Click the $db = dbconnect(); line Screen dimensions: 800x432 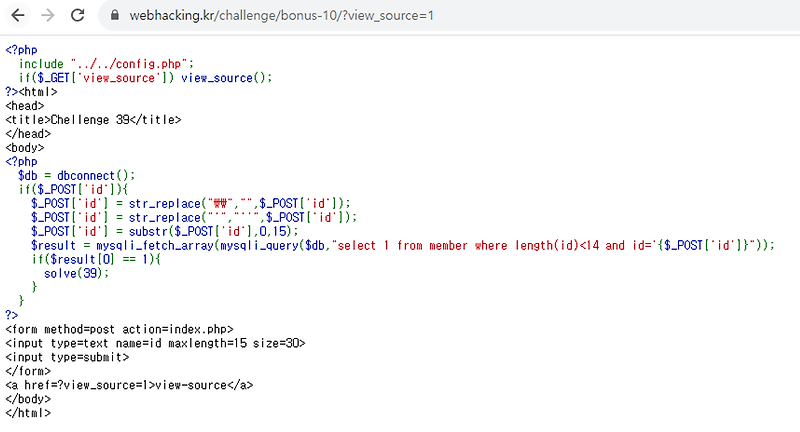[x=77, y=176]
